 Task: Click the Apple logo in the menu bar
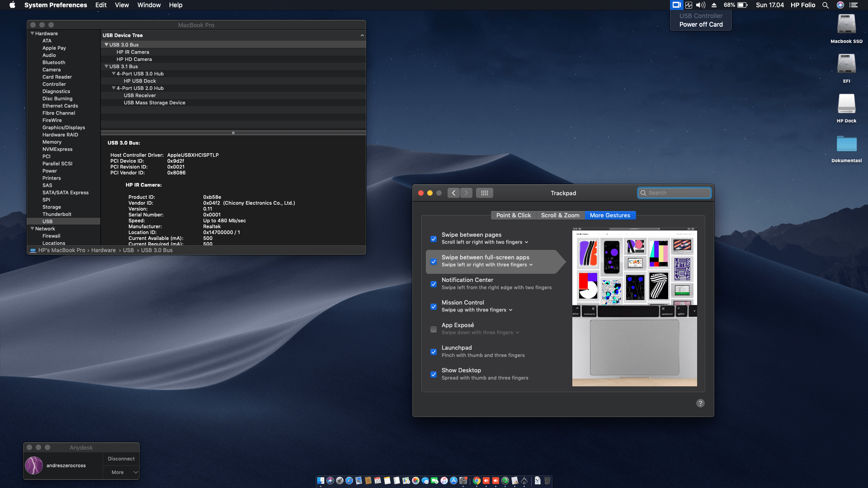coord(12,5)
